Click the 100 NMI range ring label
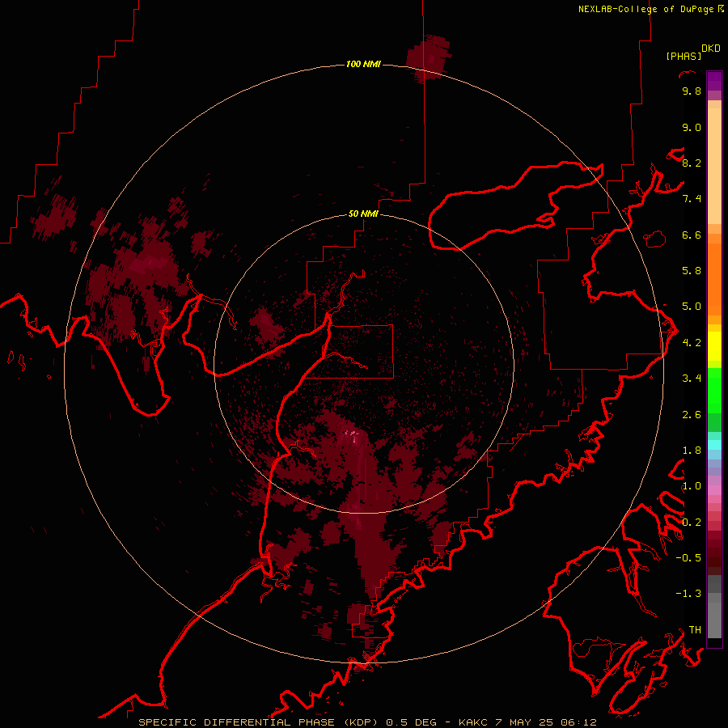The height and width of the screenshot is (728, 728). tap(363, 64)
